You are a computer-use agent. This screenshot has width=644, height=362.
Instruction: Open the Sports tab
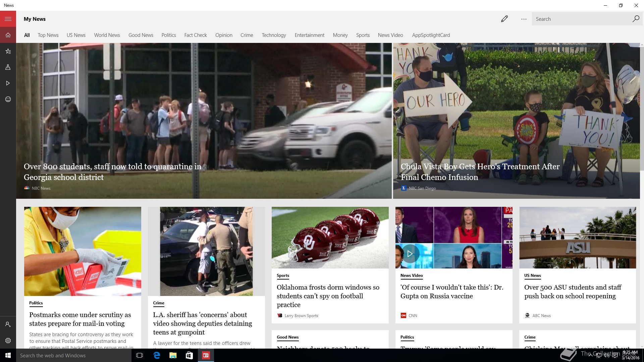point(363,35)
